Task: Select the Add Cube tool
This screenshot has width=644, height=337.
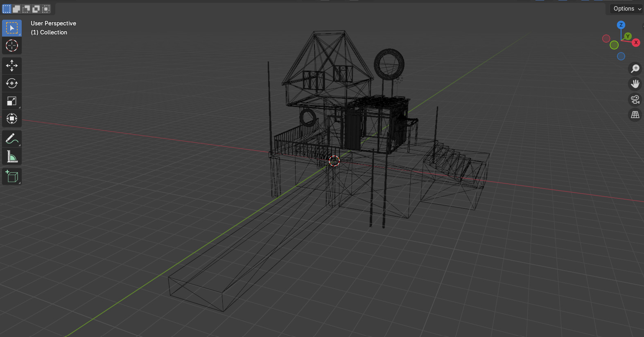Action: (12, 176)
